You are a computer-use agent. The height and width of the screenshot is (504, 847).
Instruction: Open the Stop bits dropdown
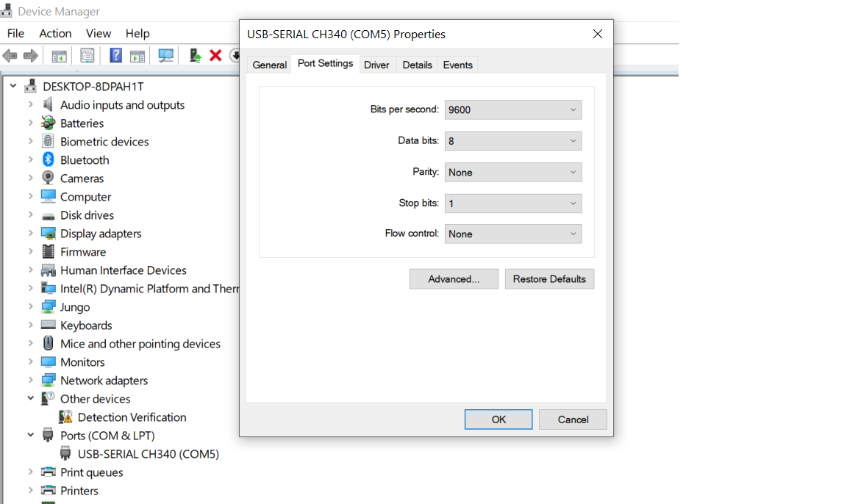[513, 204]
